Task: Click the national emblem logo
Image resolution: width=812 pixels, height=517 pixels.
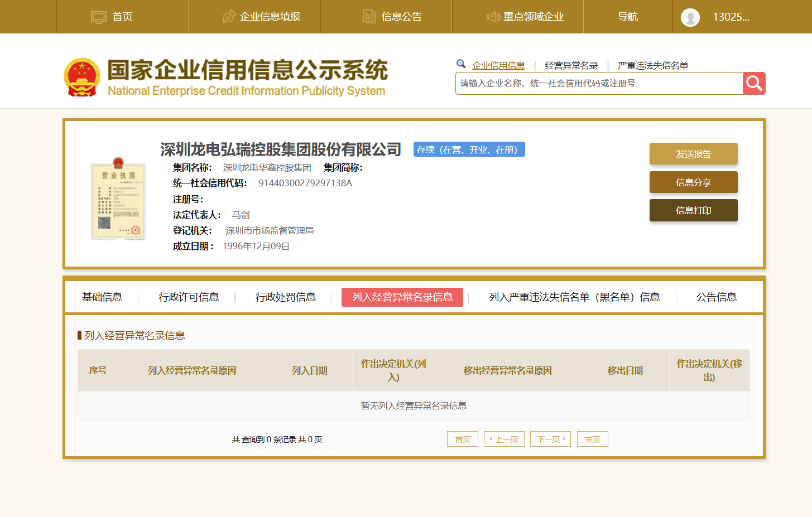Action: click(x=82, y=78)
